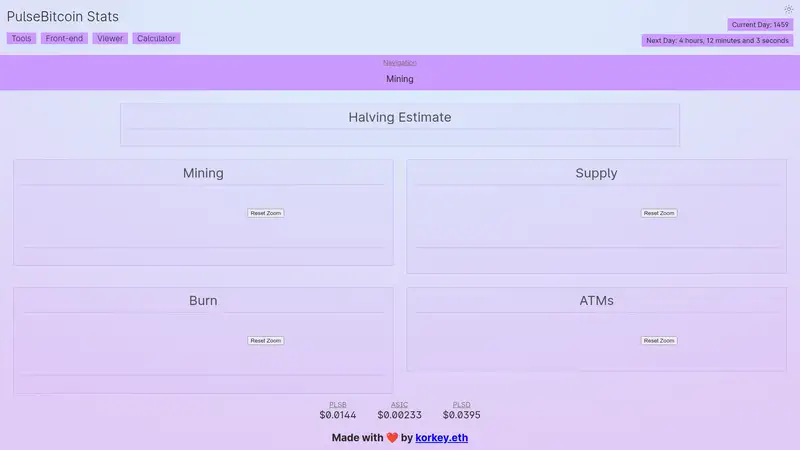Click the ATMs panel heading
This screenshot has height=450, width=800.
tap(596, 301)
